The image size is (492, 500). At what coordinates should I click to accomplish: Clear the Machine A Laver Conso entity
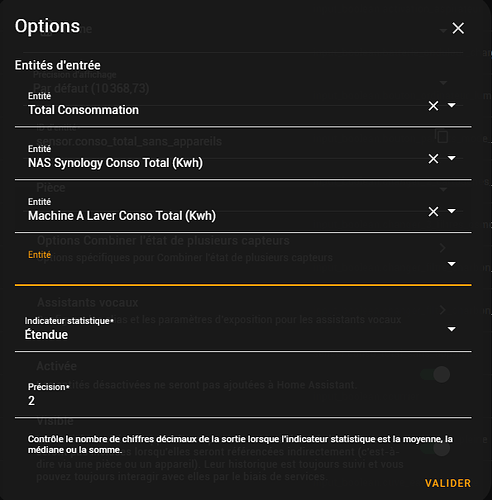point(433,211)
